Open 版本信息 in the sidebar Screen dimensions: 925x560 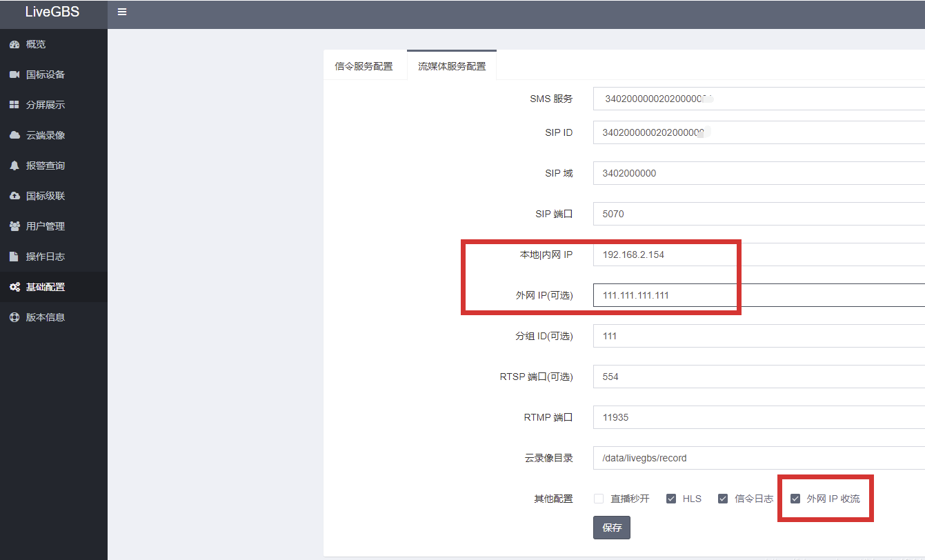[54, 317]
